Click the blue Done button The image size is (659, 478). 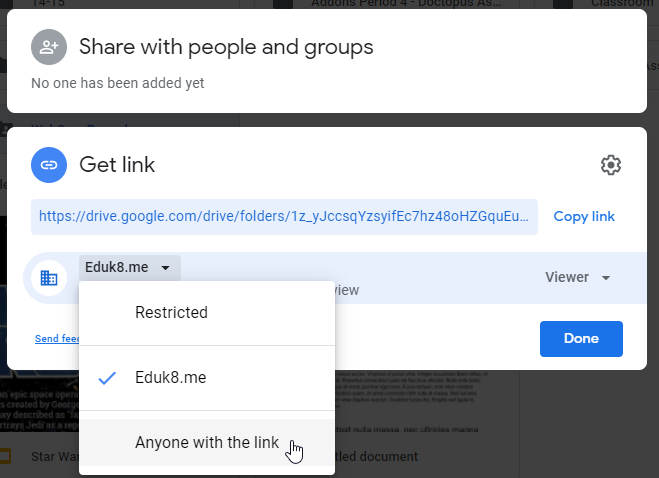pyautogui.click(x=581, y=339)
